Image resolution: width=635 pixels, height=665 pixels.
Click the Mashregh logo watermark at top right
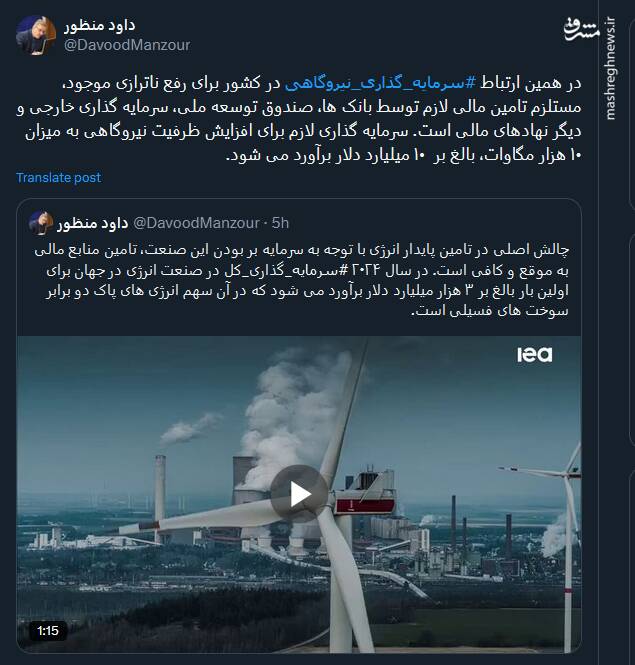tap(580, 29)
